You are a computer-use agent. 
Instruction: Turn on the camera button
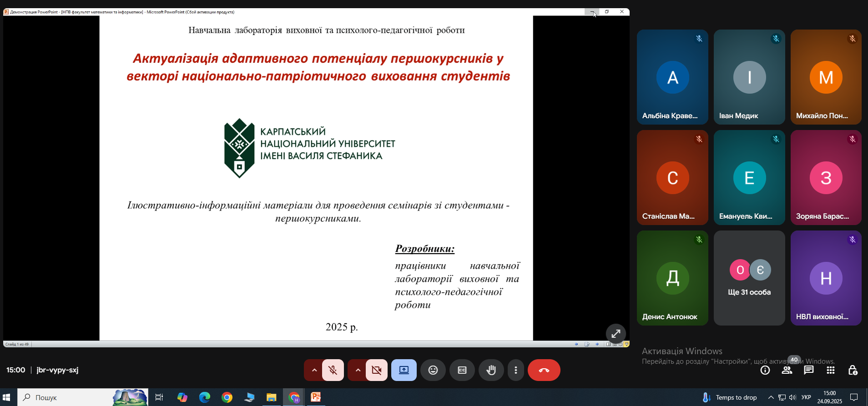(377, 370)
